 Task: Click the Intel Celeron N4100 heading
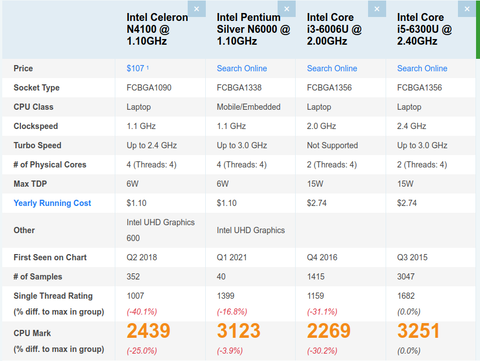coord(157,29)
